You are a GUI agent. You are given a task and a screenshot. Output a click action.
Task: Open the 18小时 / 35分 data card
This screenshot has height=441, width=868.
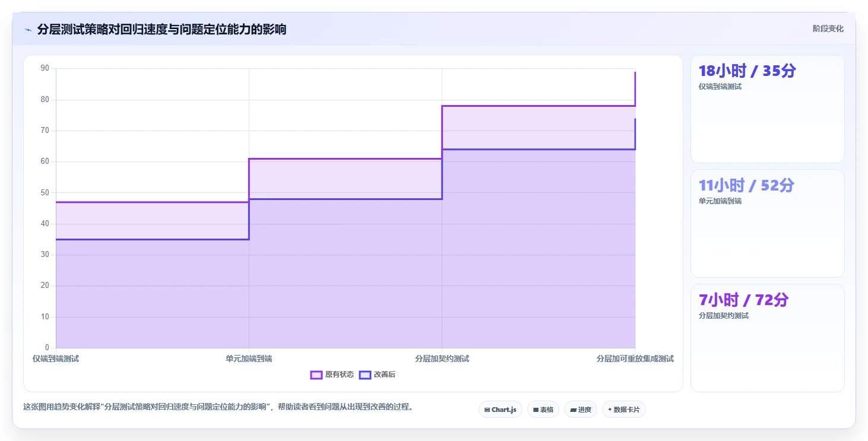[x=767, y=109]
